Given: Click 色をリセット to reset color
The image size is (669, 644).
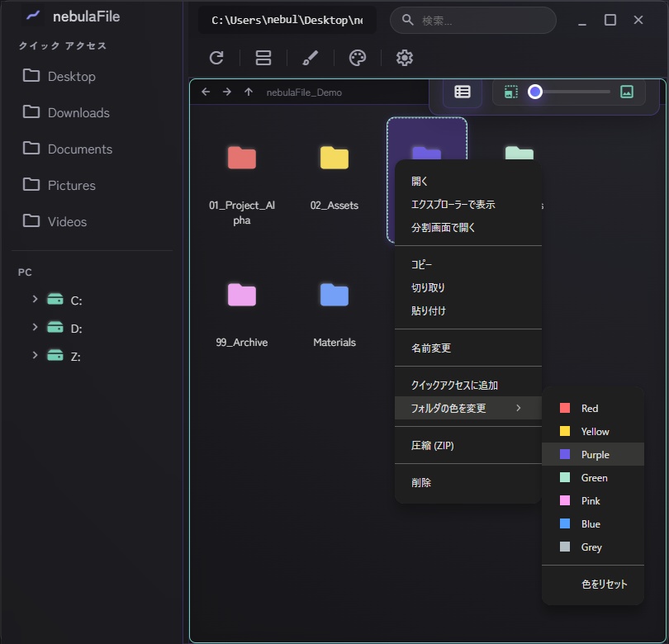Looking at the screenshot, I should coord(593,584).
